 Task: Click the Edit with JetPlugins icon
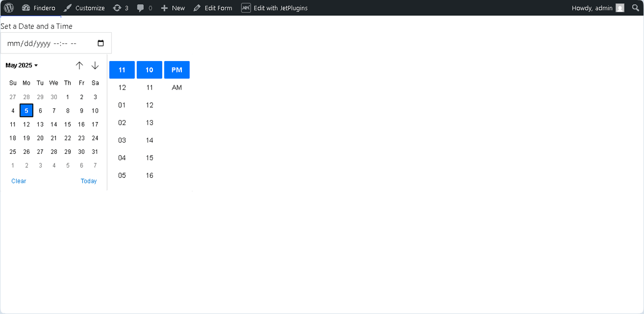[247, 8]
